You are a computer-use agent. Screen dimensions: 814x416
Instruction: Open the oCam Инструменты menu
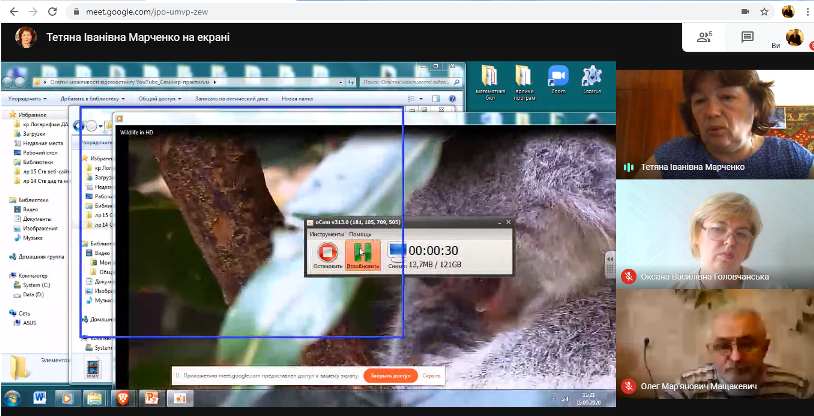[327, 233]
